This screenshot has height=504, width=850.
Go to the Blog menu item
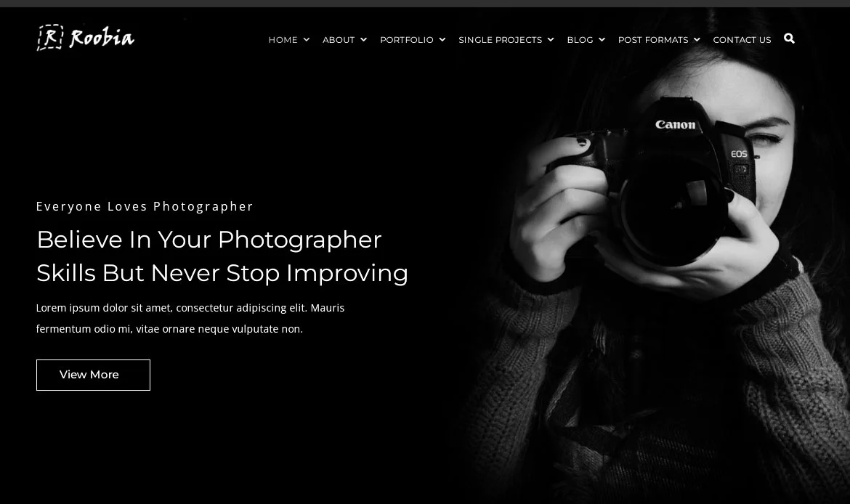(x=580, y=39)
